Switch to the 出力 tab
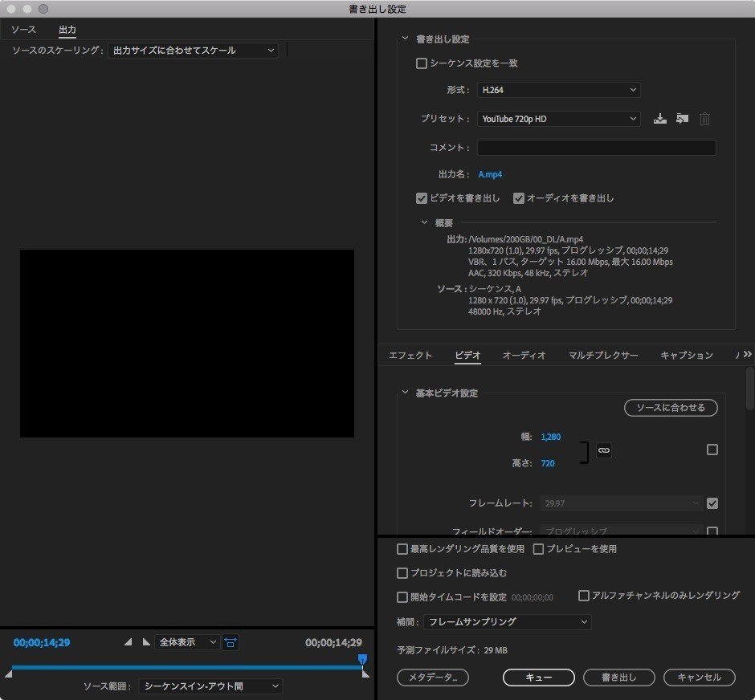This screenshot has height=700, width=755. point(67,30)
